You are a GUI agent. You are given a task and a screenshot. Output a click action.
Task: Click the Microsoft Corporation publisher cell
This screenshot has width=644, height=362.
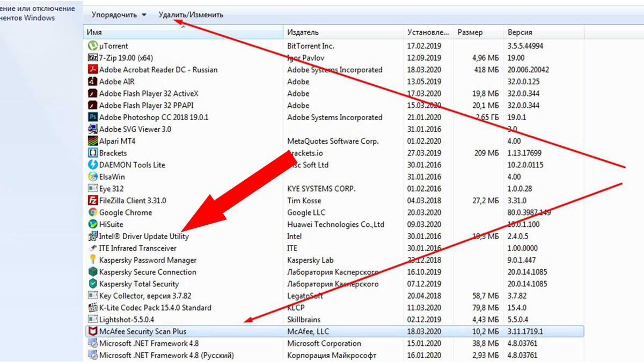click(x=324, y=343)
